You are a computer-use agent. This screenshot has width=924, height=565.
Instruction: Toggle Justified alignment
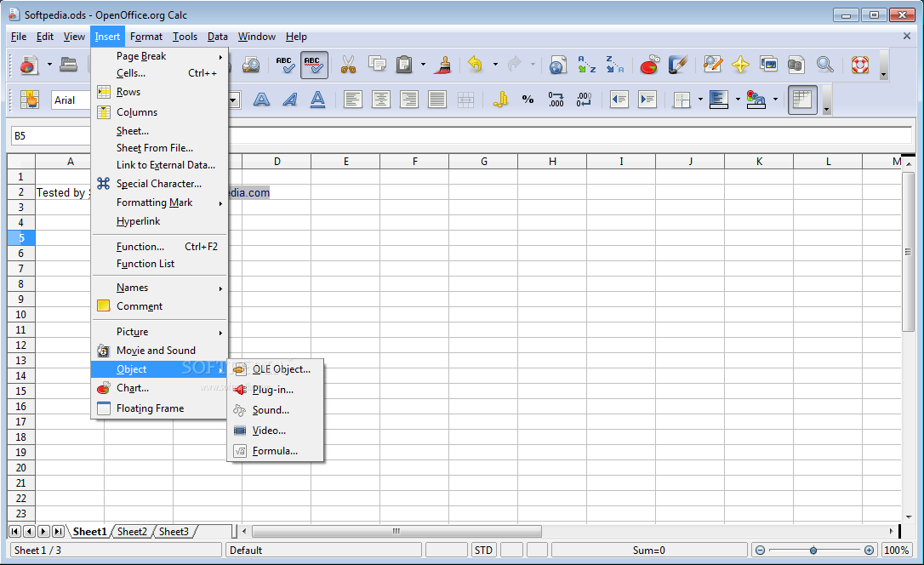coord(437,100)
